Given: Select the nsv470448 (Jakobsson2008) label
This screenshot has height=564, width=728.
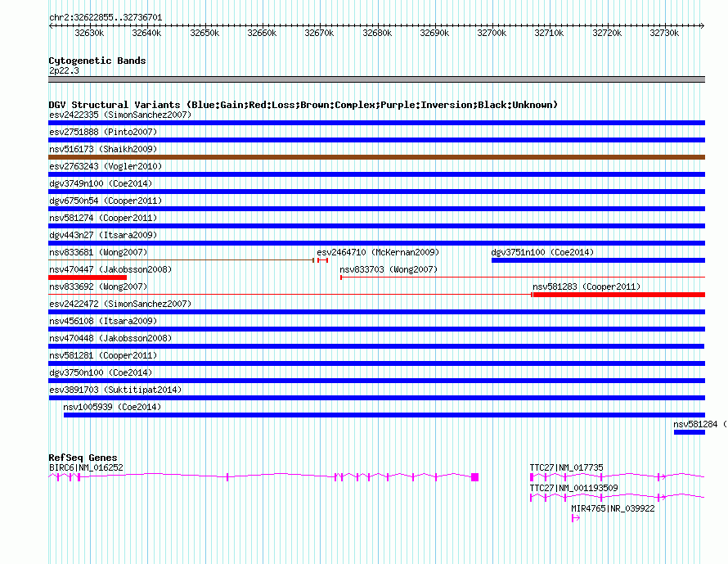Looking at the screenshot, I should pyautogui.click(x=110, y=338).
